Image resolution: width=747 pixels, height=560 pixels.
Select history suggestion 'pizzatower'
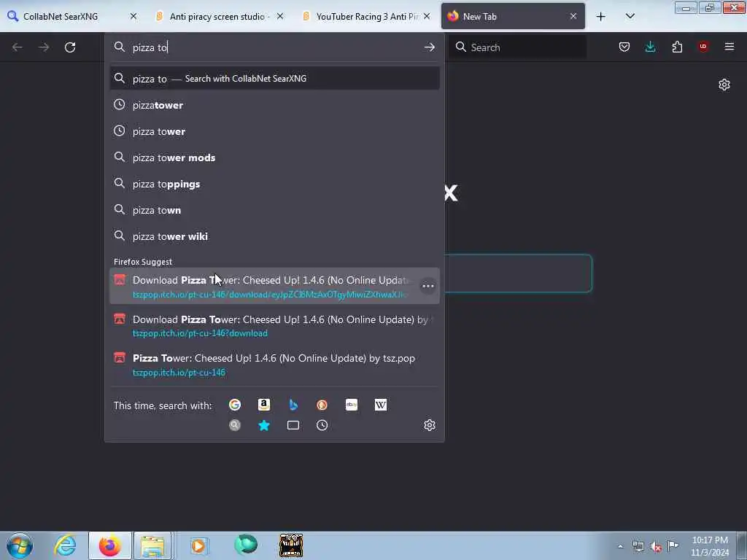tap(274, 105)
